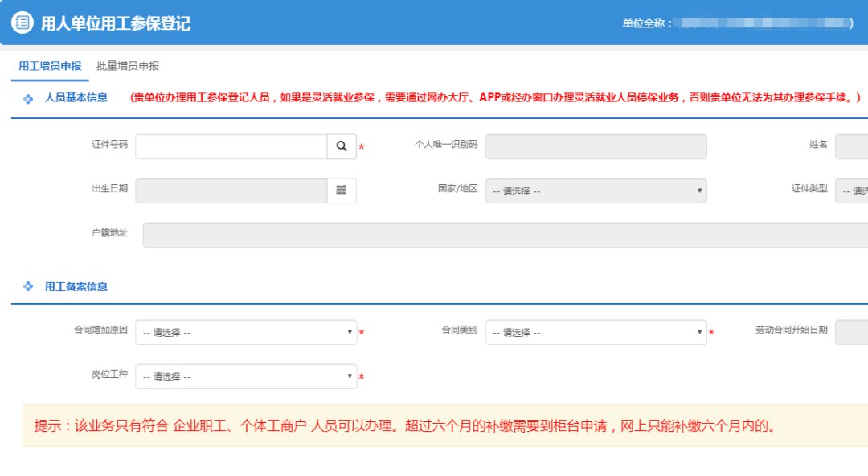Click the 人员基本信息 section icon
Image resolution: width=868 pixels, height=476 pixels.
[28, 99]
